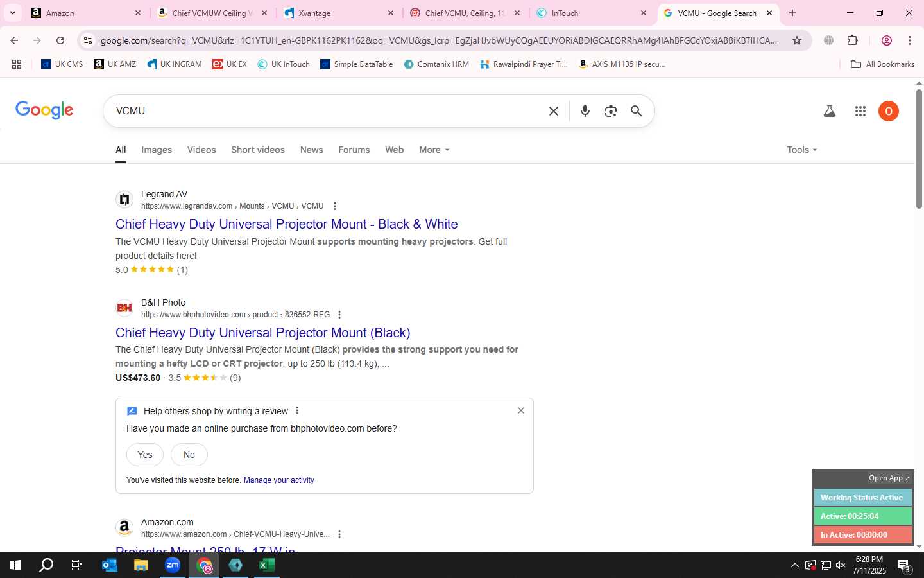Open Chrome profile icon in toolbar

[887, 40]
